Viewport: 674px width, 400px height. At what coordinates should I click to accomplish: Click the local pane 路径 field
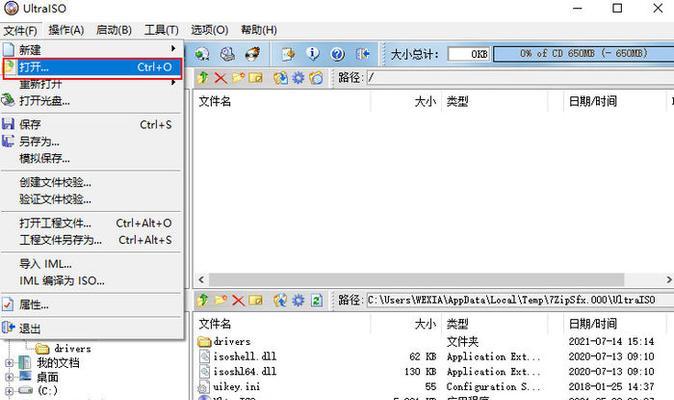(520, 300)
